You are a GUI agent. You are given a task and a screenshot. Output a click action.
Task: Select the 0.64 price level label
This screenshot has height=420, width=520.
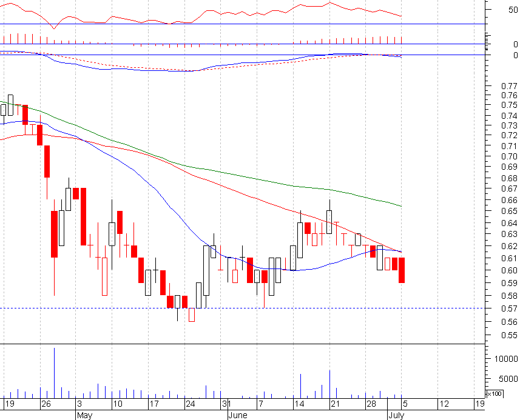pos(509,223)
